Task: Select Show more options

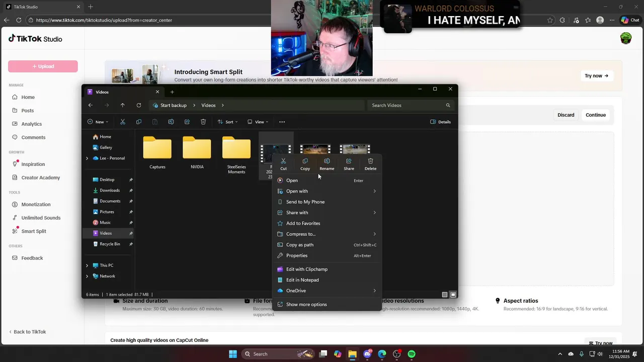Action: (327, 304)
